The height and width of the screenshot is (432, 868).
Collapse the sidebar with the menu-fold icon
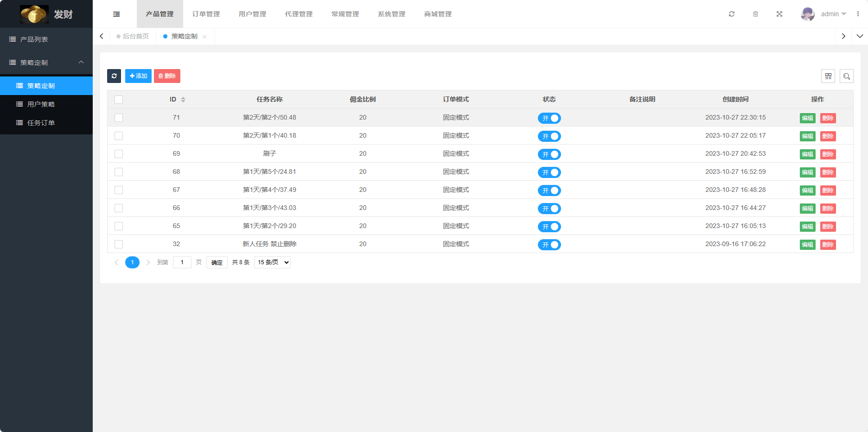(116, 14)
